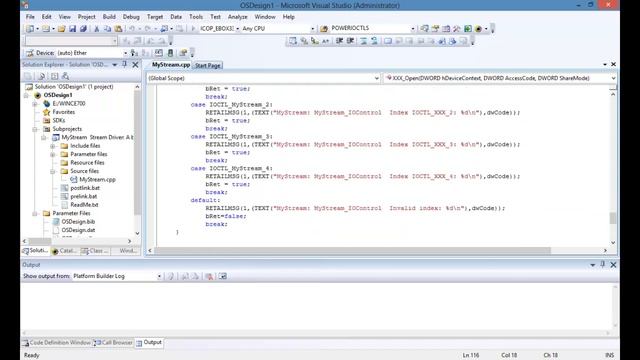Screen dimensions: 640x360
Task: Click the Solution Explorer horizontal scrollbar thumb
Action: point(40,241)
